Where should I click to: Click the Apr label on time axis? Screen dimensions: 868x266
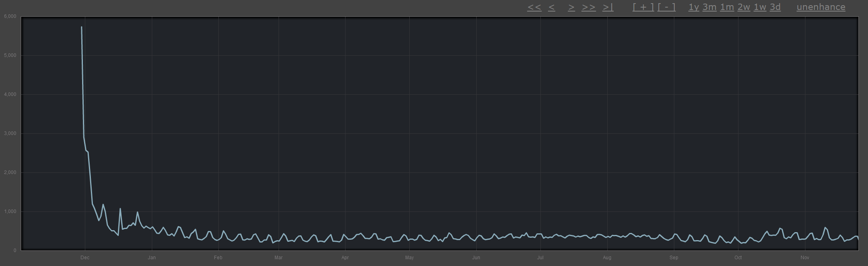click(345, 258)
